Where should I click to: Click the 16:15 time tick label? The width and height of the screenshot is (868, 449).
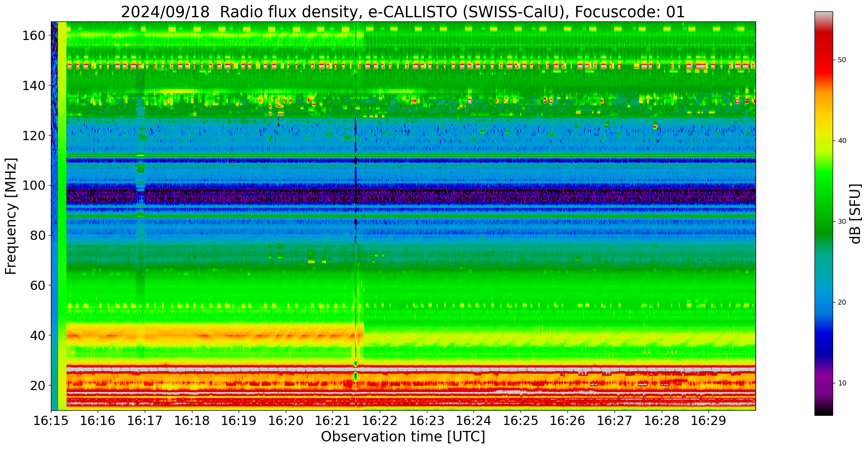51,420
